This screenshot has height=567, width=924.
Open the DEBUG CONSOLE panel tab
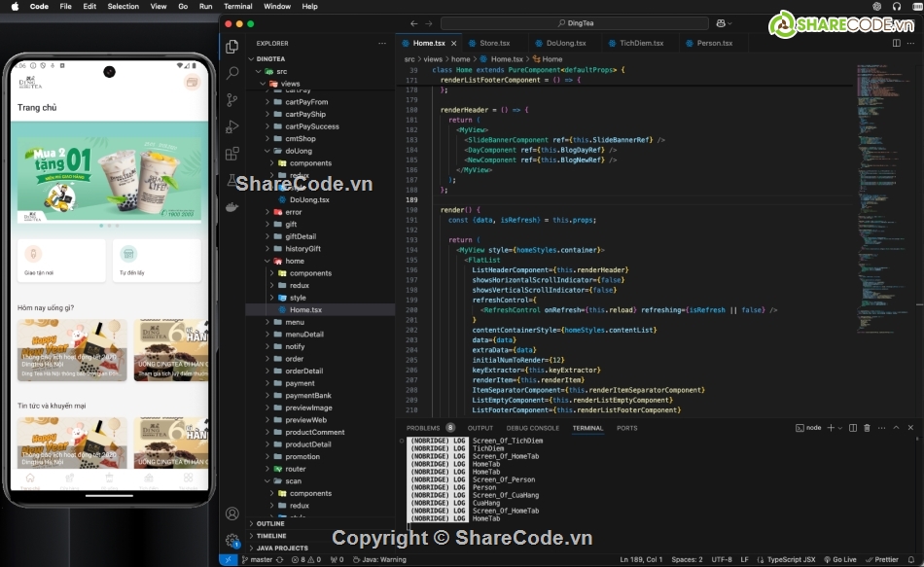tap(533, 428)
